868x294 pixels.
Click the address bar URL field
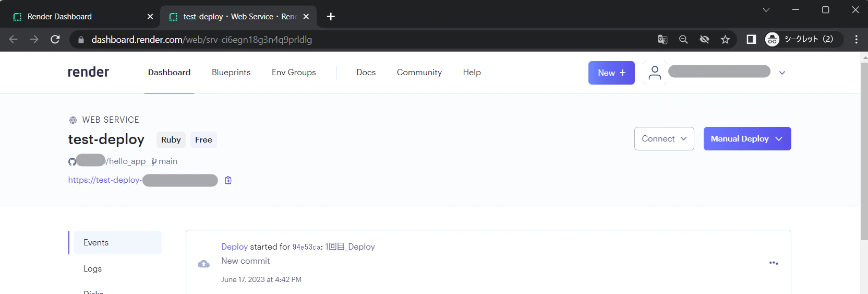pyautogui.click(x=365, y=40)
